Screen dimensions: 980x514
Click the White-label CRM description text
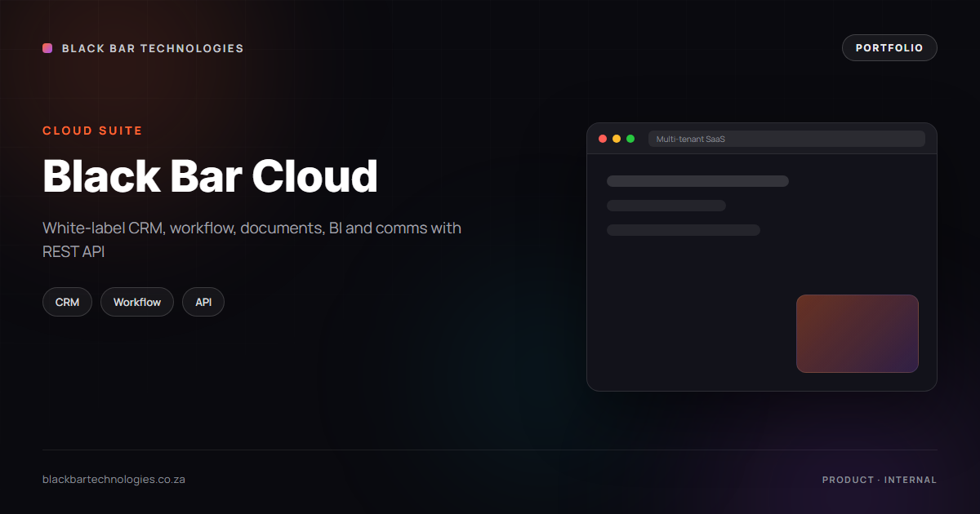point(252,240)
